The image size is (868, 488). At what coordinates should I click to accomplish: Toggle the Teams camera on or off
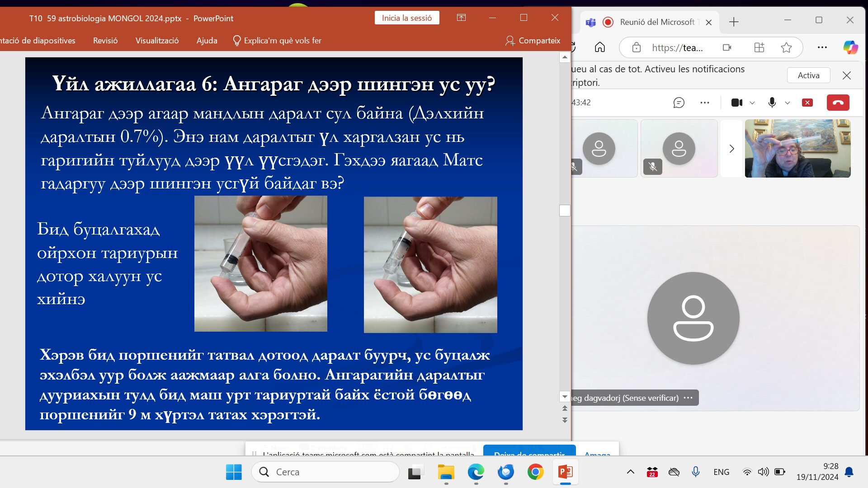[736, 103]
